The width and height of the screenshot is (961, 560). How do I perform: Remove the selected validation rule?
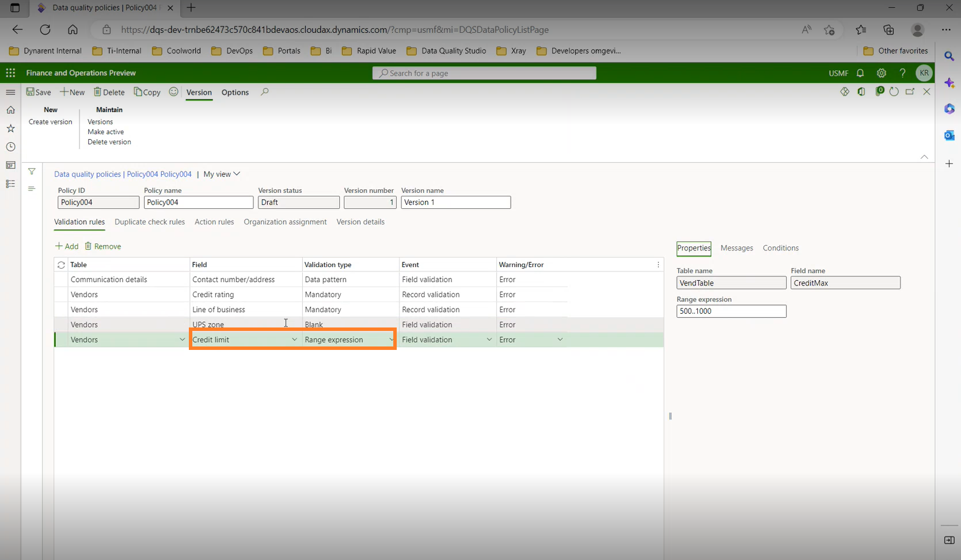click(x=103, y=246)
